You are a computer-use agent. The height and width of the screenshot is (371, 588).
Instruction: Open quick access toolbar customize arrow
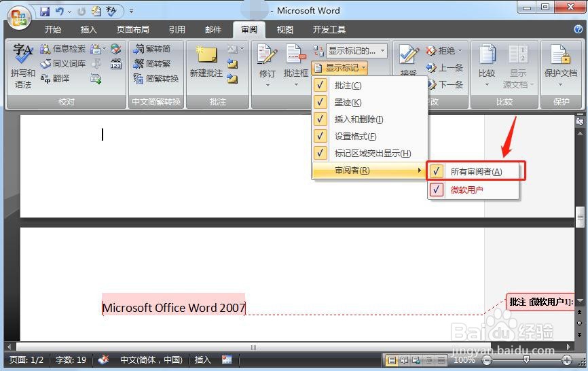click(131, 12)
